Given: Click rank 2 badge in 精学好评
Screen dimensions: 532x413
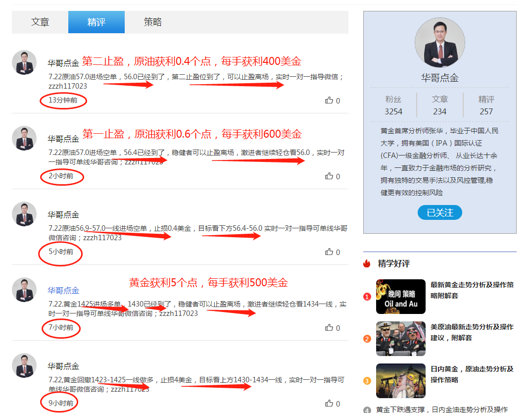Looking at the screenshot, I should pos(367,339).
